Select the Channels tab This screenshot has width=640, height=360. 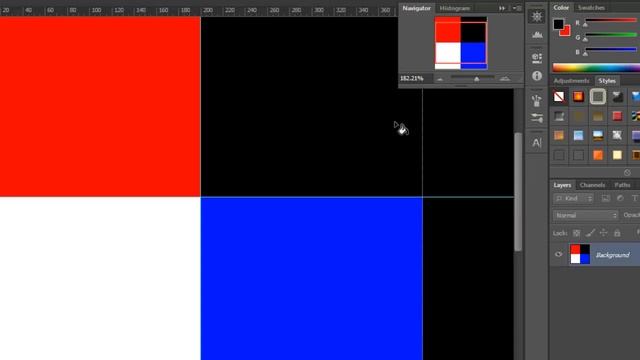coord(592,185)
